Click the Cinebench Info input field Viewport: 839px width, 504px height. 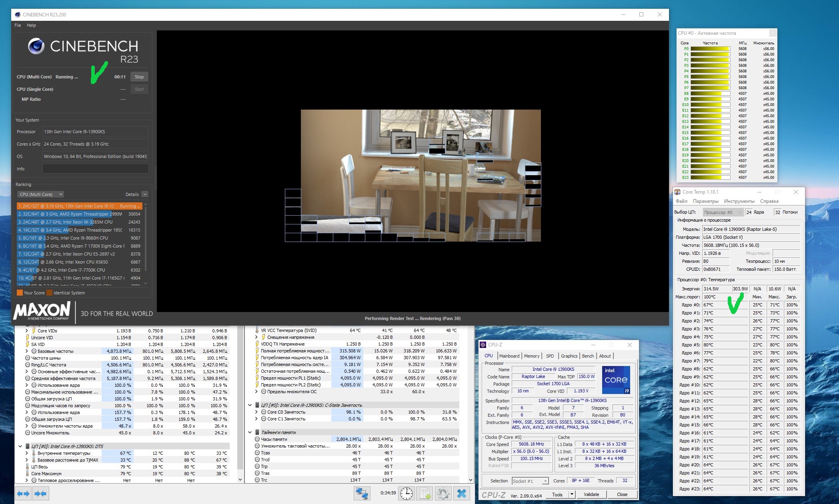(x=95, y=169)
